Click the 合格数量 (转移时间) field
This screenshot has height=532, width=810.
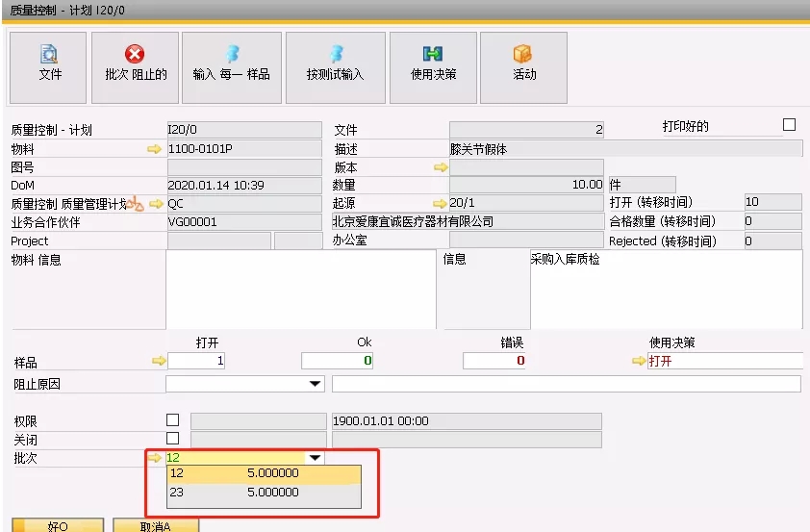point(772,221)
